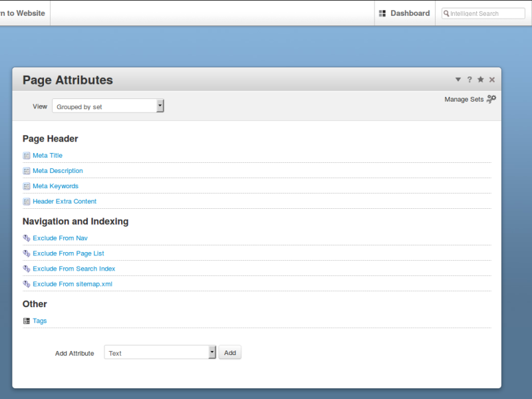Click the Page Header section heading

coord(51,139)
